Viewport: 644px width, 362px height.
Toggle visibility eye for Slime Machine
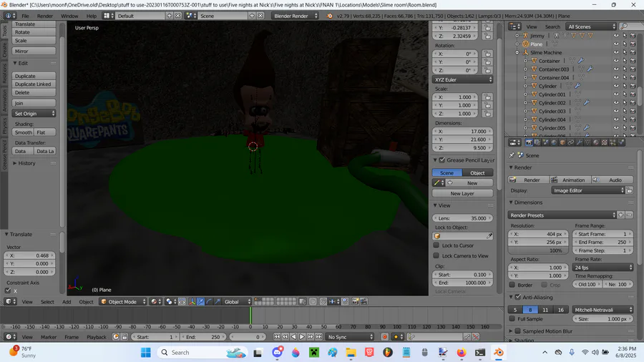(616, 52)
